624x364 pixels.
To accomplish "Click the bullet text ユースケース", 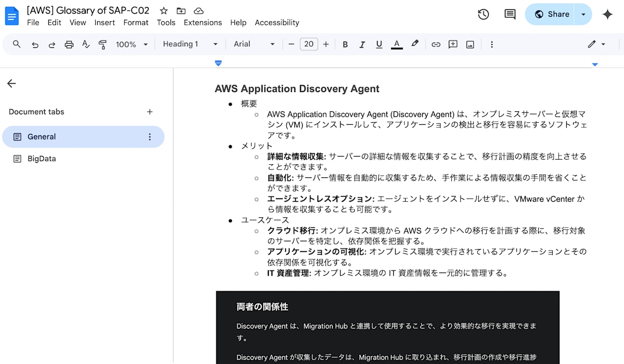I will click(x=265, y=220).
